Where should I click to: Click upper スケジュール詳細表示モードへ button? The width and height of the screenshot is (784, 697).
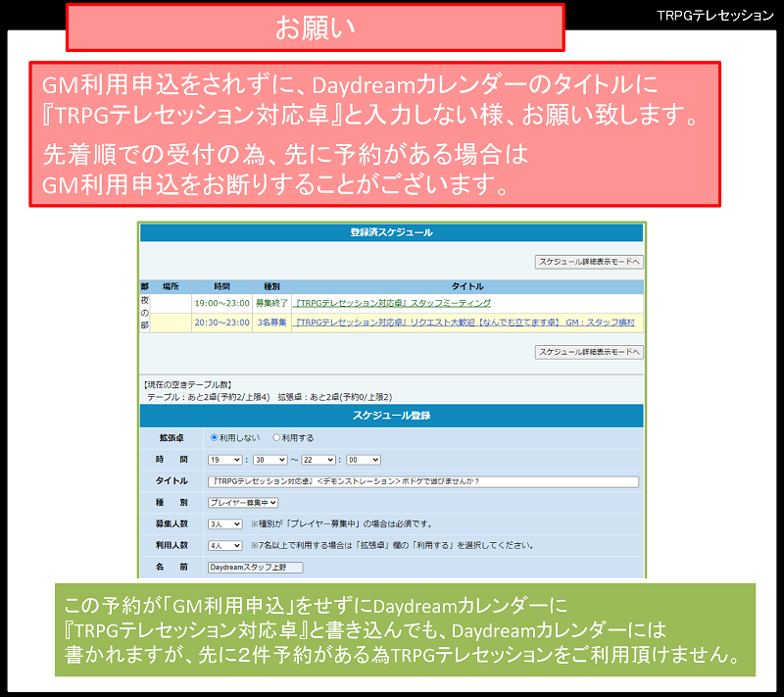[589, 262]
